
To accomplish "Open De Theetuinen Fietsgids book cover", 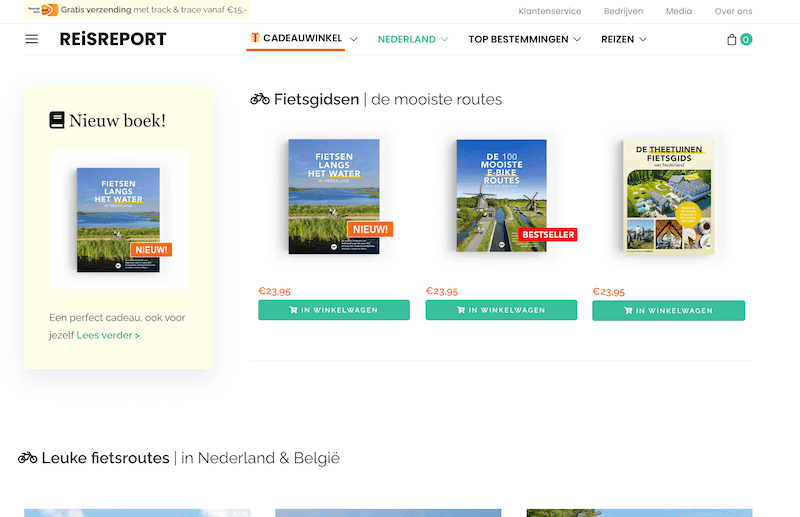I will pos(669,196).
